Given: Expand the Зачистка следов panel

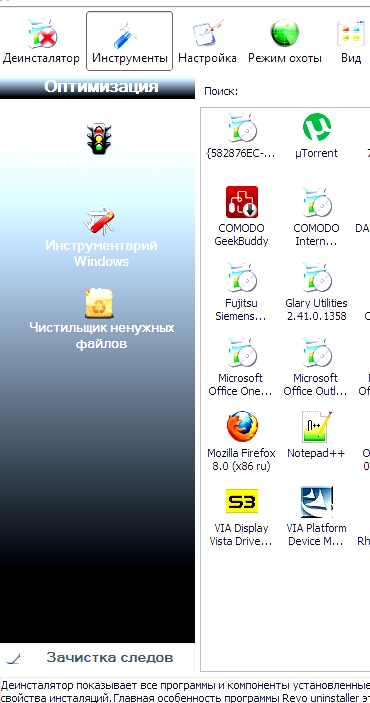Looking at the screenshot, I should pyautogui.click(x=97, y=658).
